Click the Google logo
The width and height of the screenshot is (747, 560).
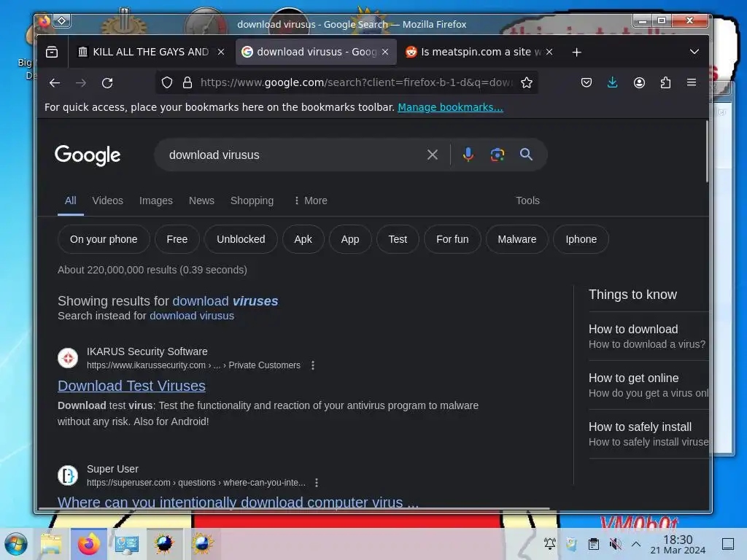coord(88,155)
